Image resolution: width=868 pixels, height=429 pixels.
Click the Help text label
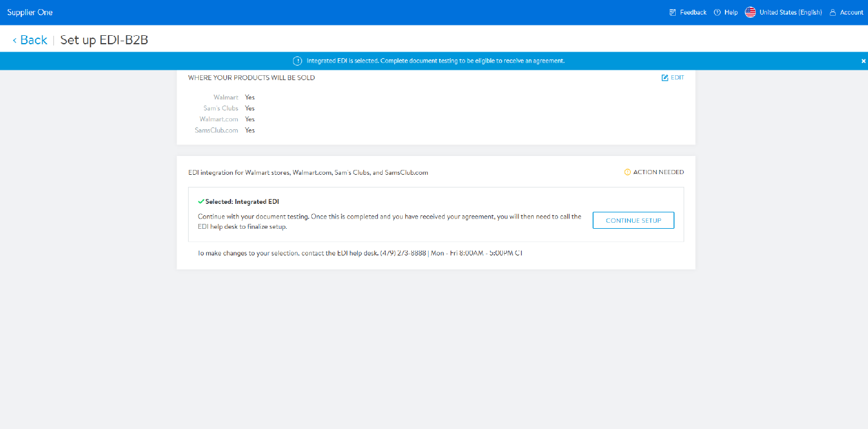point(730,12)
